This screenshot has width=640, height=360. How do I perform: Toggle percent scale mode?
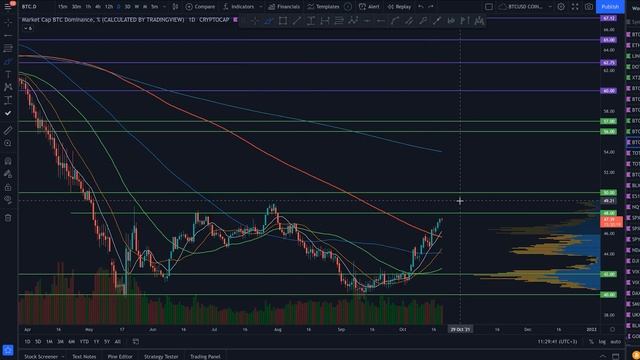click(591, 341)
